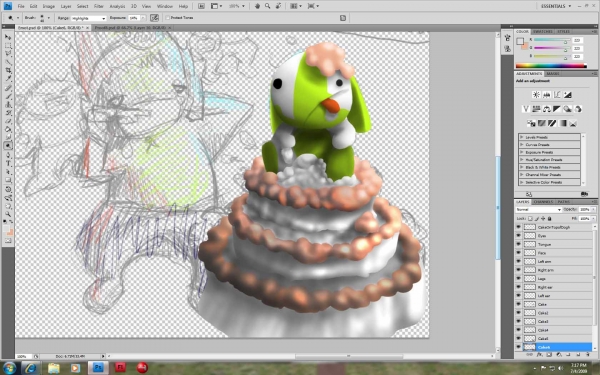Select the Move tool
The height and width of the screenshot is (375, 600).
[x=8, y=37]
